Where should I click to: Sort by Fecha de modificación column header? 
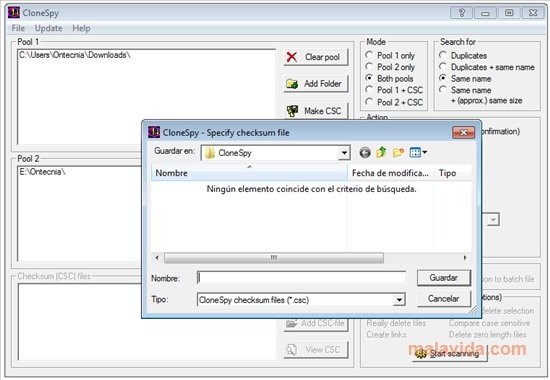click(391, 173)
